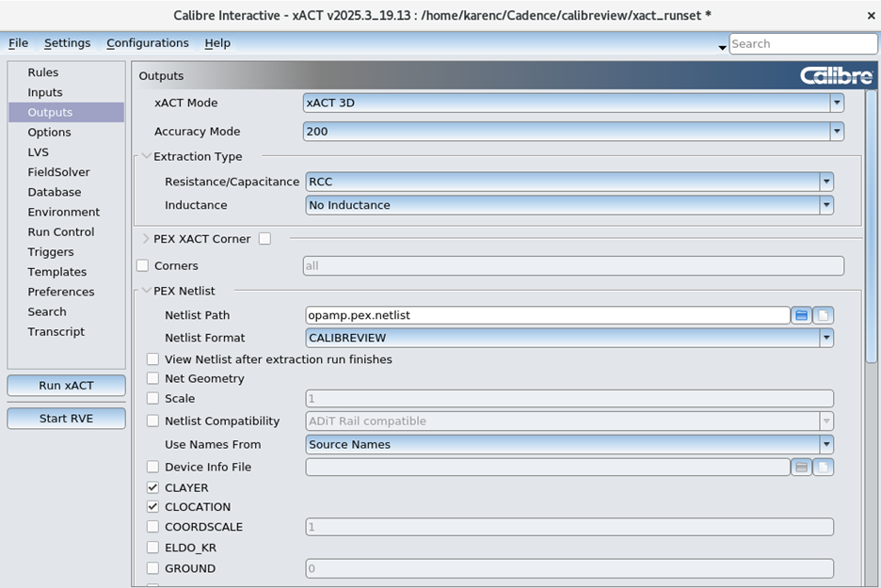881x588 pixels.
Task: Browse for the Netlist Path file
Action: click(x=801, y=315)
